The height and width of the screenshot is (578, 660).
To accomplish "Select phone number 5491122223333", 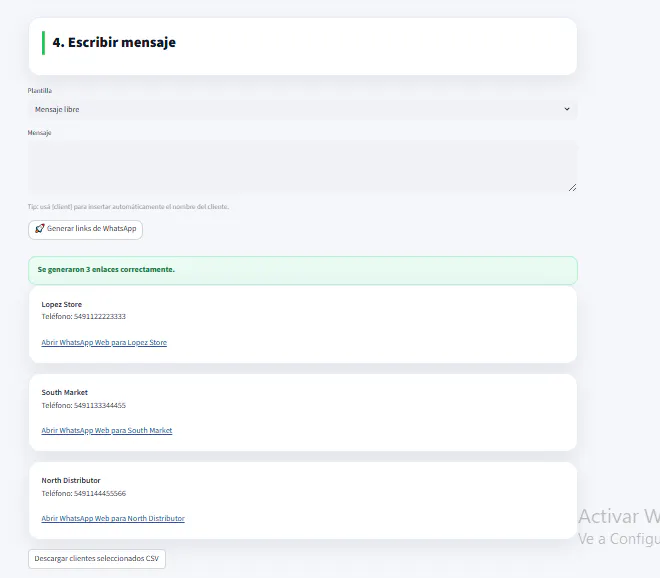I will coord(100,317).
